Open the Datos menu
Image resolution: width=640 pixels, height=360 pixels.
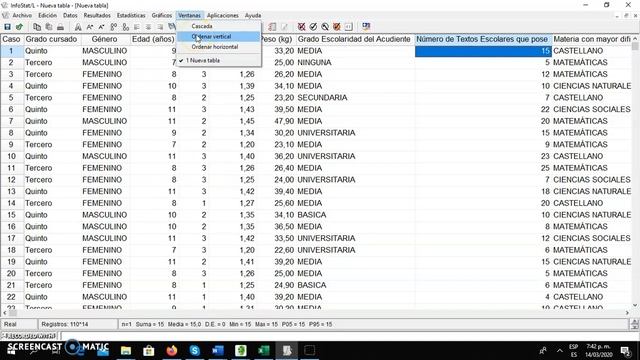pos(70,16)
